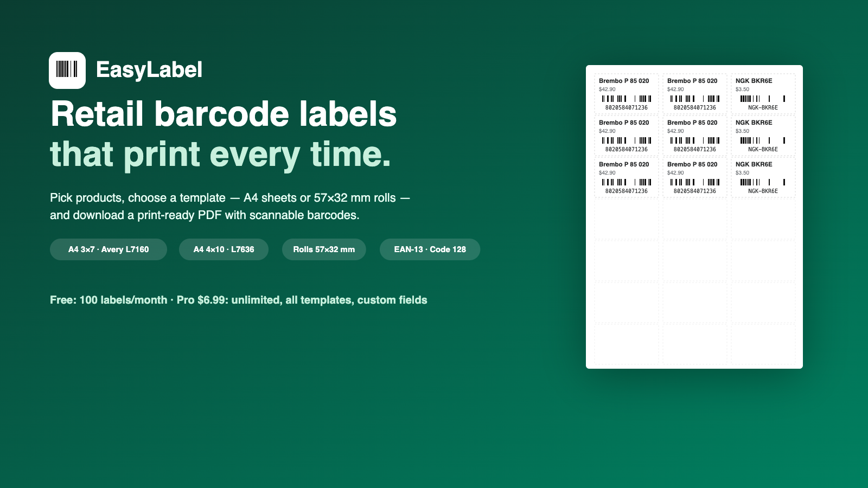Select the A4 4×10 · L7636 pill
This screenshot has width=868, height=488.
click(224, 249)
